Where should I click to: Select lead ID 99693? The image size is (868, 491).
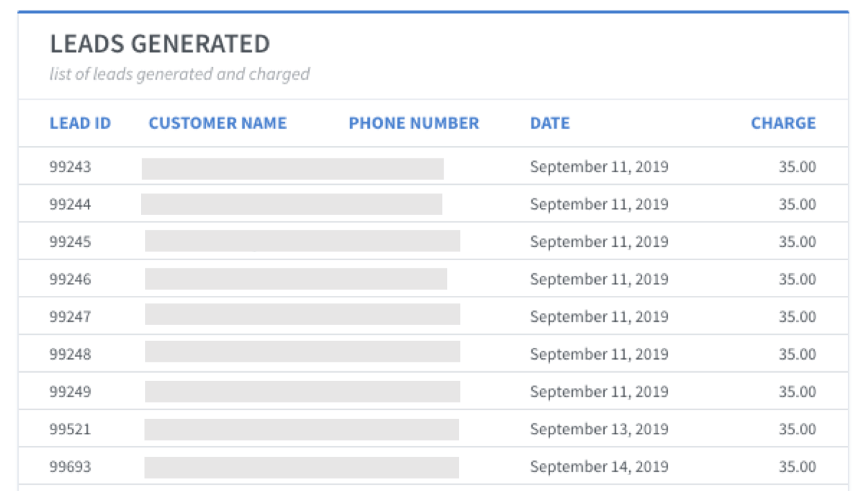click(70, 466)
